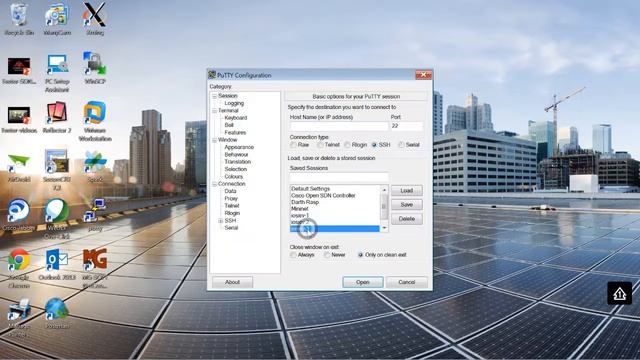Open the Bell category

coord(229,125)
